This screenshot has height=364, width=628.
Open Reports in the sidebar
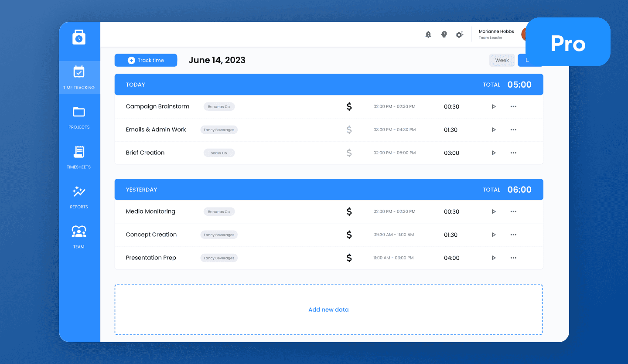(79, 197)
